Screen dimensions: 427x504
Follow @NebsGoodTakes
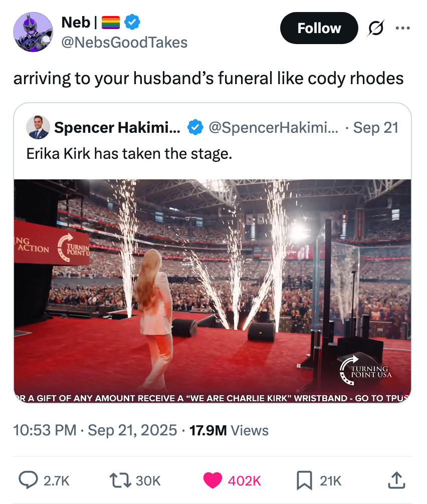(x=319, y=28)
